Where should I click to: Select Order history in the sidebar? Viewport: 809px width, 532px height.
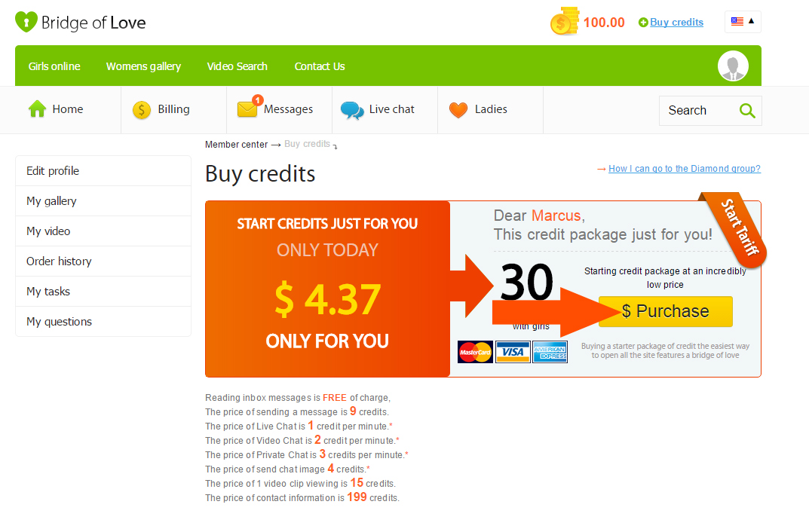tap(103, 261)
